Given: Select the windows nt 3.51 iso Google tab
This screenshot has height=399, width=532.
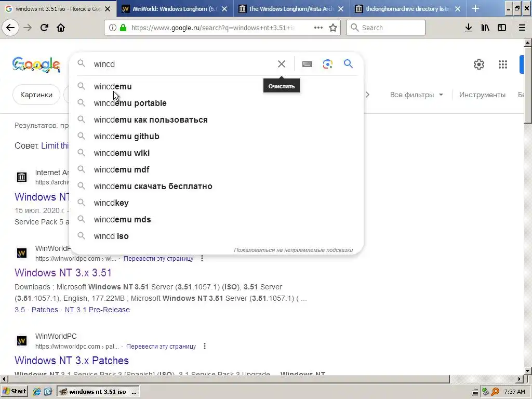Looking at the screenshot, I should coord(58,9).
